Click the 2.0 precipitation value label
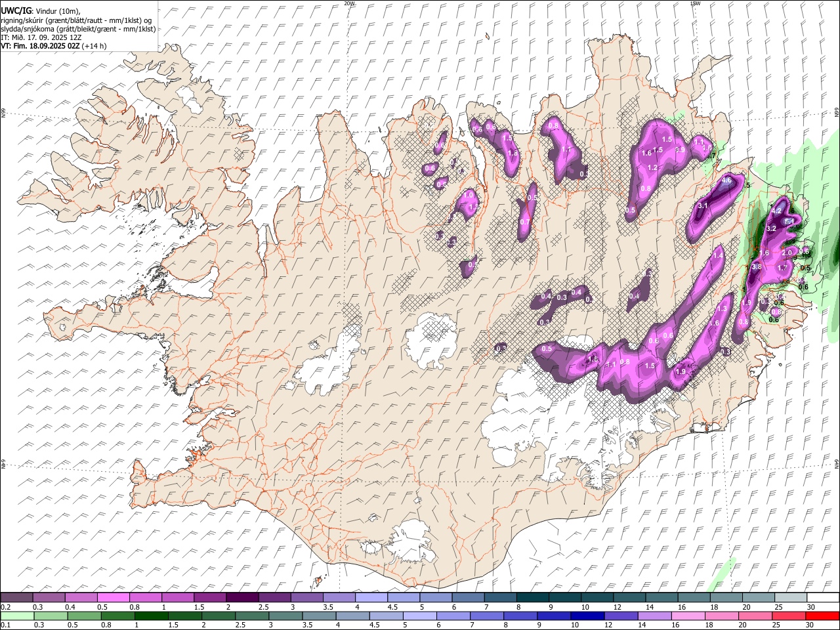 click(x=787, y=252)
